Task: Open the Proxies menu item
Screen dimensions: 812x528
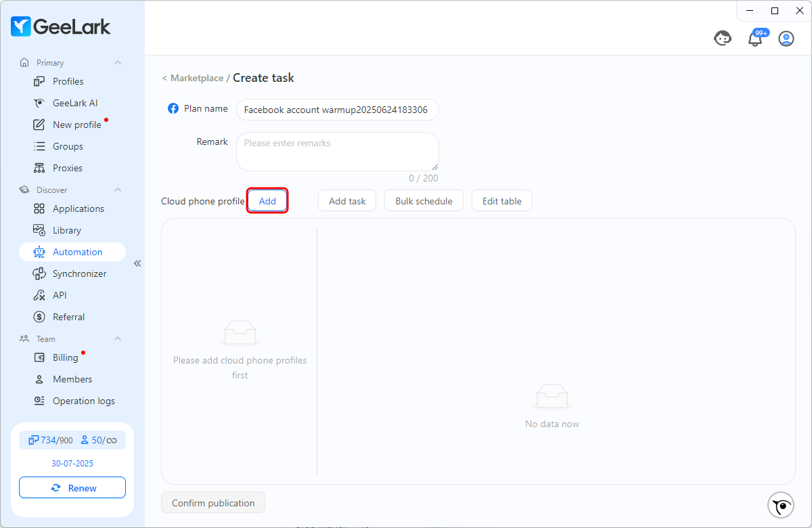Action: tap(72, 168)
